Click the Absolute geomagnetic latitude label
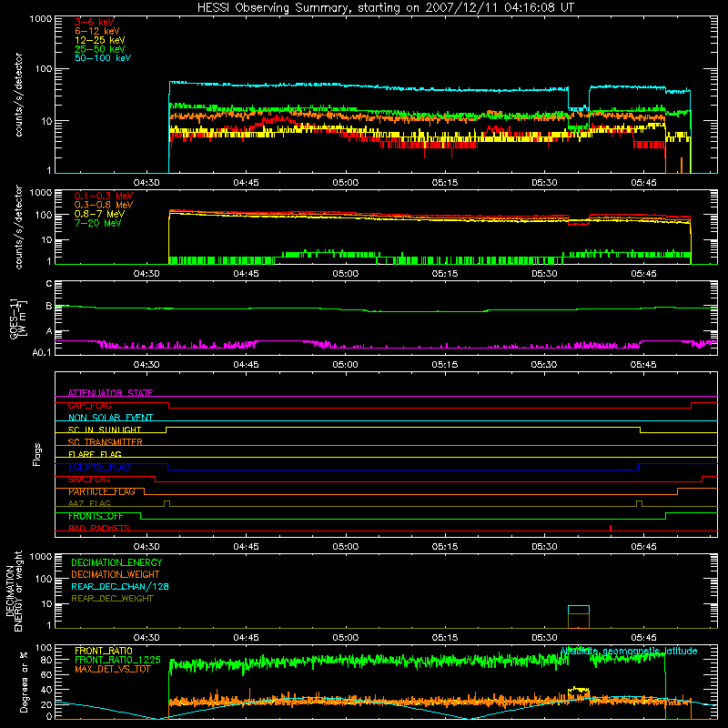Screen dimensions: 728x728 pos(629,651)
